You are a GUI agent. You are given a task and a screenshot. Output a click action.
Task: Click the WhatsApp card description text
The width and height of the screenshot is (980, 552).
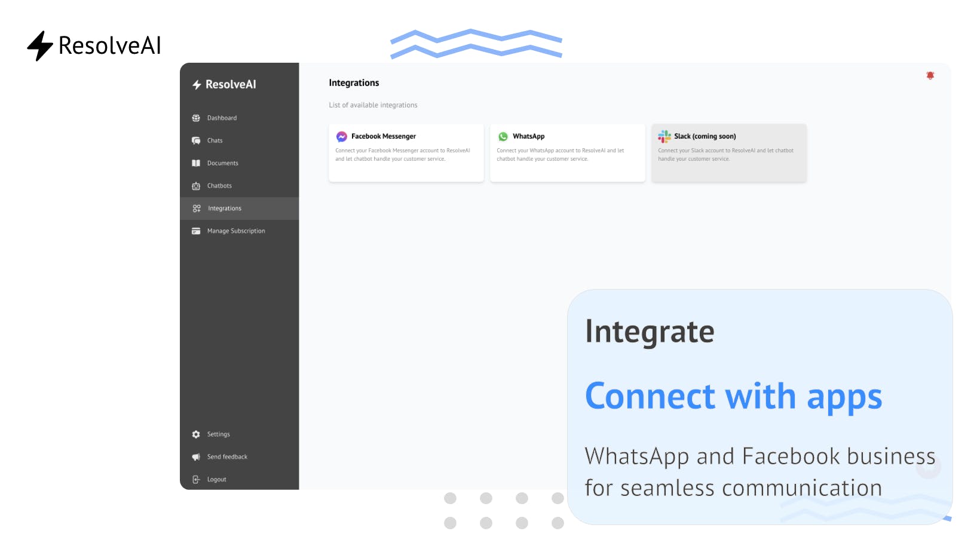[x=561, y=155]
